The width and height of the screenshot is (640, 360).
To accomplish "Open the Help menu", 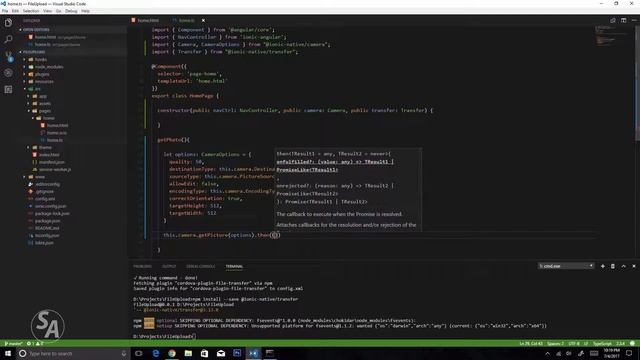I will coord(85,11).
